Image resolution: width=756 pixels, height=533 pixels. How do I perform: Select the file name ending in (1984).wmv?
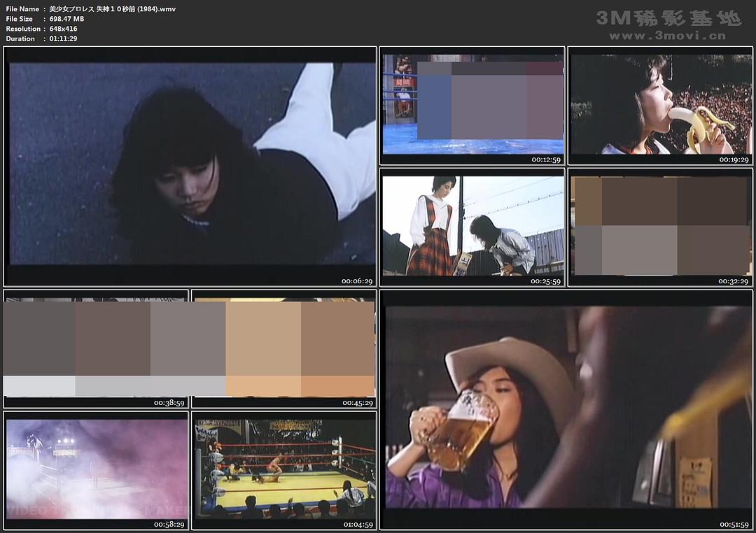tap(112, 9)
